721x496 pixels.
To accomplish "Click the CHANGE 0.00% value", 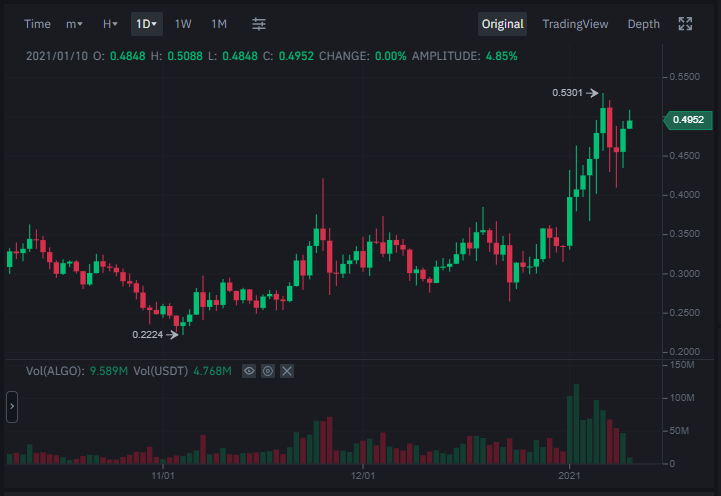I will coord(390,56).
